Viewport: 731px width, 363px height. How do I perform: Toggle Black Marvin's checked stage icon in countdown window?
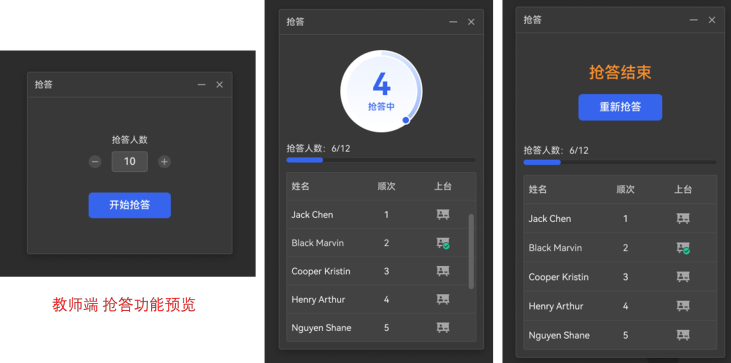point(443,243)
